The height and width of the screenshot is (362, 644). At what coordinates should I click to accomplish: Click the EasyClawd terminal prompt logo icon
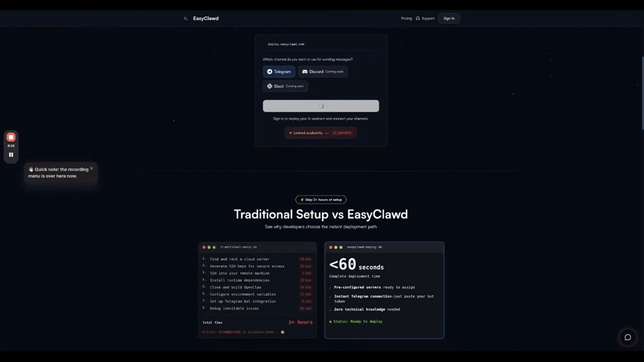click(x=186, y=18)
